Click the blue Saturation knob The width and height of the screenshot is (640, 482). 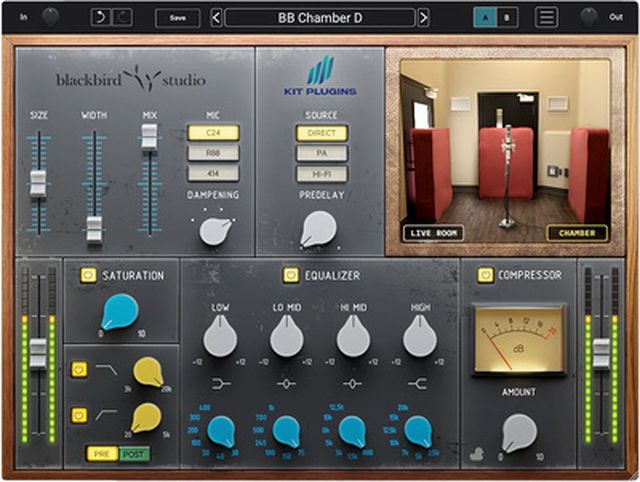(120, 312)
